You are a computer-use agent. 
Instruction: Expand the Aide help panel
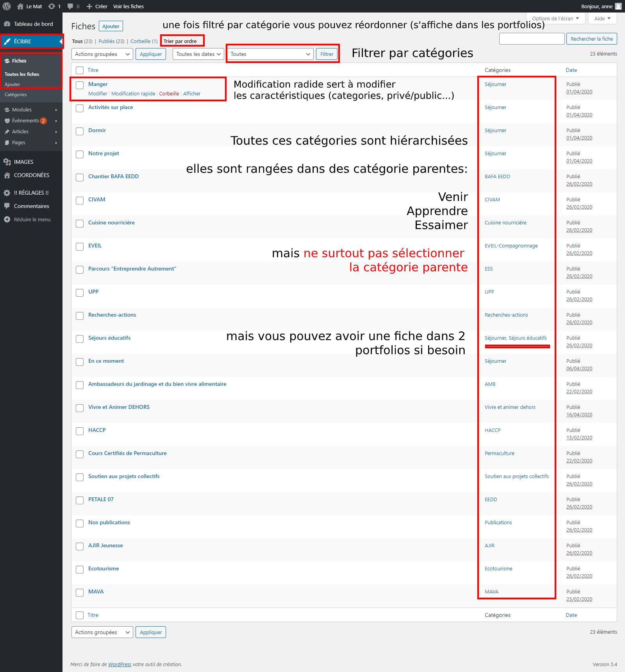(602, 18)
